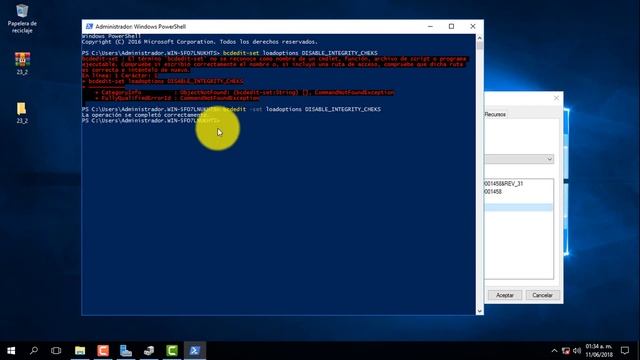The height and width of the screenshot is (360, 640).
Task: Select the highlighted row in dialog list
Action: [x=518, y=207]
